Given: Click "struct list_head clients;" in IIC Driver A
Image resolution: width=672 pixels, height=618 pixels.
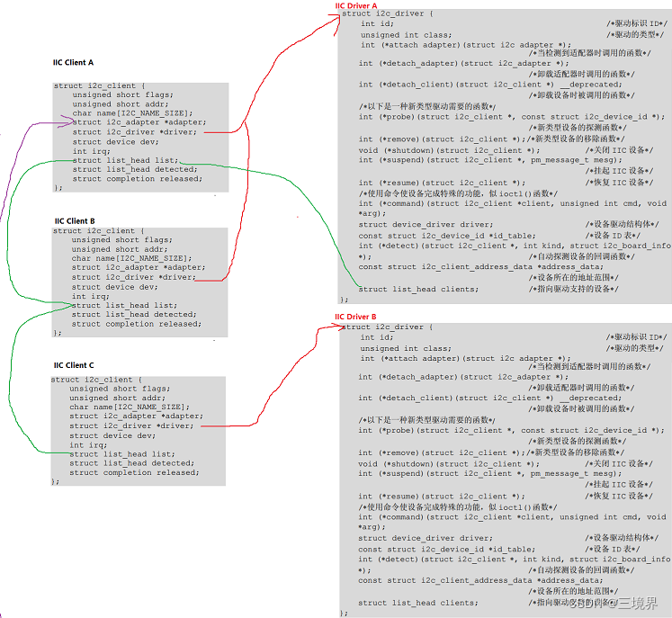Looking at the screenshot, I should (x=418, y=290).
